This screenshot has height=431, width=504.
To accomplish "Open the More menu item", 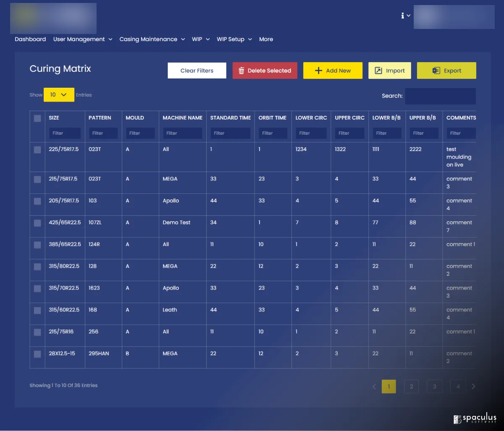I will (x=266, y=39).
